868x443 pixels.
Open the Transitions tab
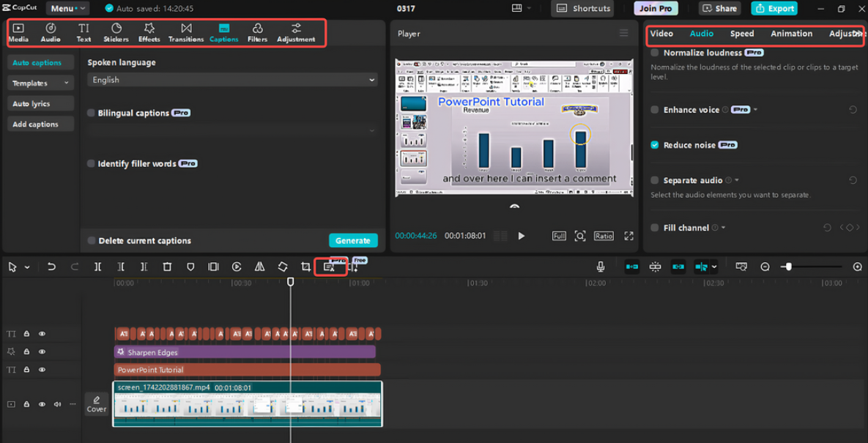pos(186,33)
